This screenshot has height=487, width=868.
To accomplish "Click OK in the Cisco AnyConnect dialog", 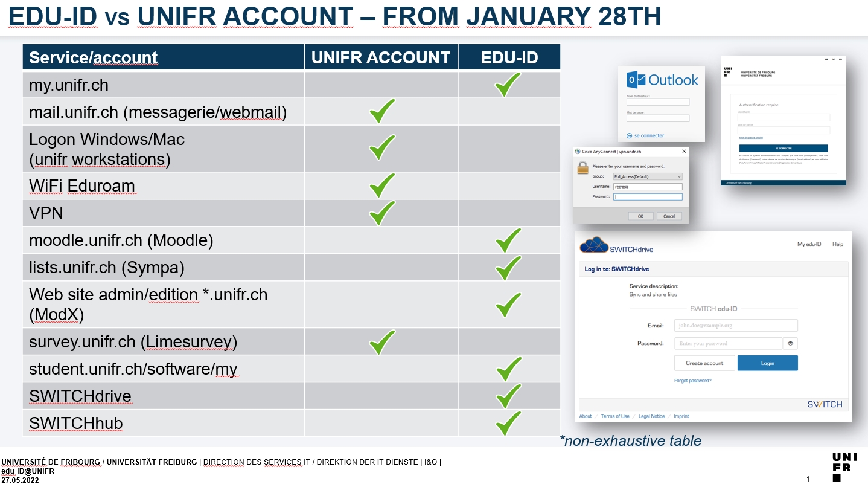I will point(640,216).
